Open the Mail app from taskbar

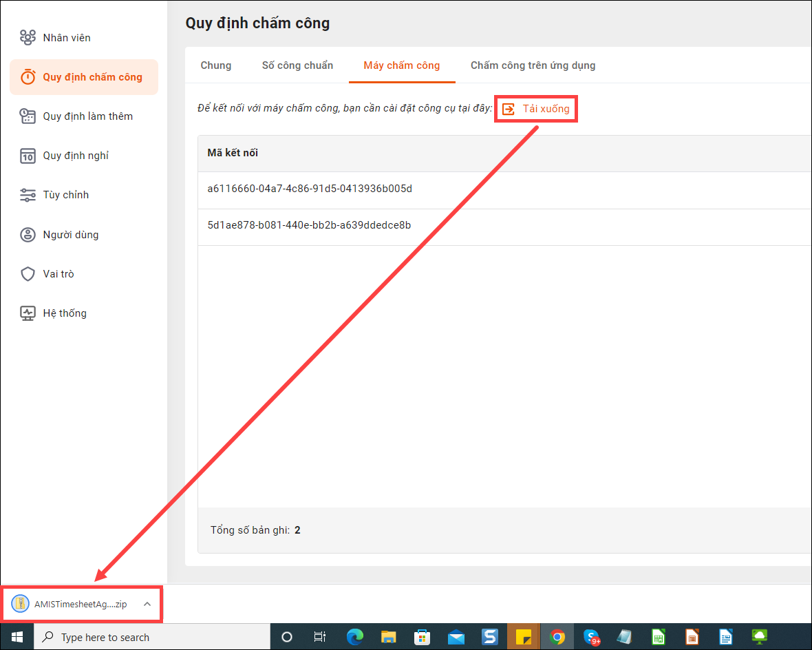456,637
